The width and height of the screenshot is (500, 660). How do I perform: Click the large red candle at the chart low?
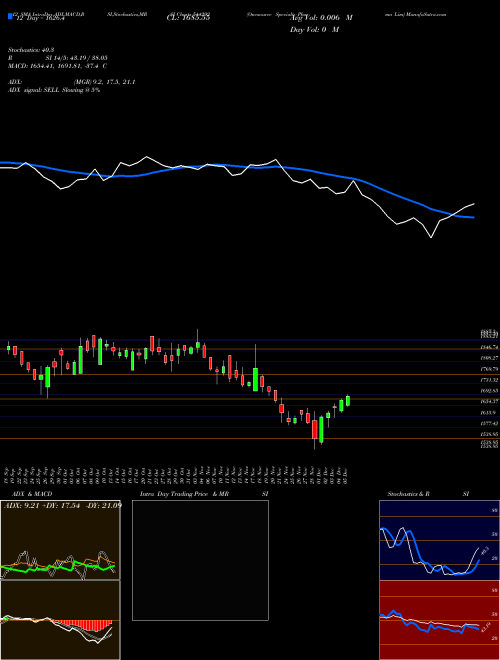click(314, 429)
